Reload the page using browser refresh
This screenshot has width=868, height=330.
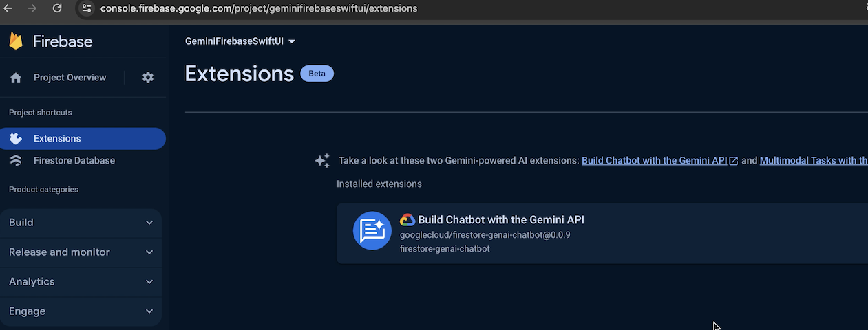57,8
